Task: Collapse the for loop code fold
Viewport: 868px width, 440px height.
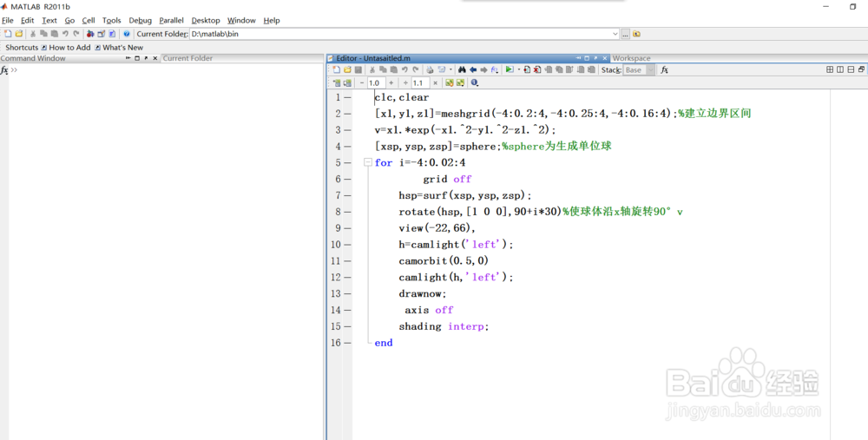Action: [x=367, y=162]
